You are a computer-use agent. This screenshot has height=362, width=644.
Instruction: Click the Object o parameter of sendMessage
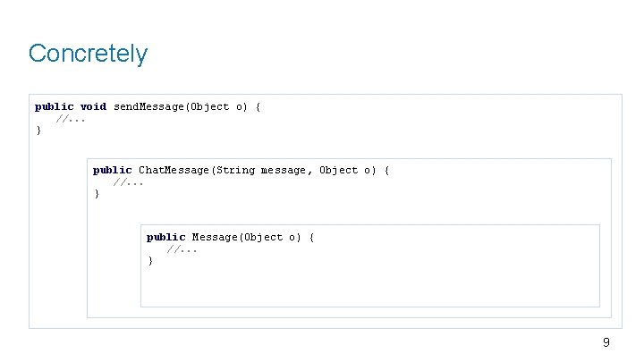click(x=217, y=106)
